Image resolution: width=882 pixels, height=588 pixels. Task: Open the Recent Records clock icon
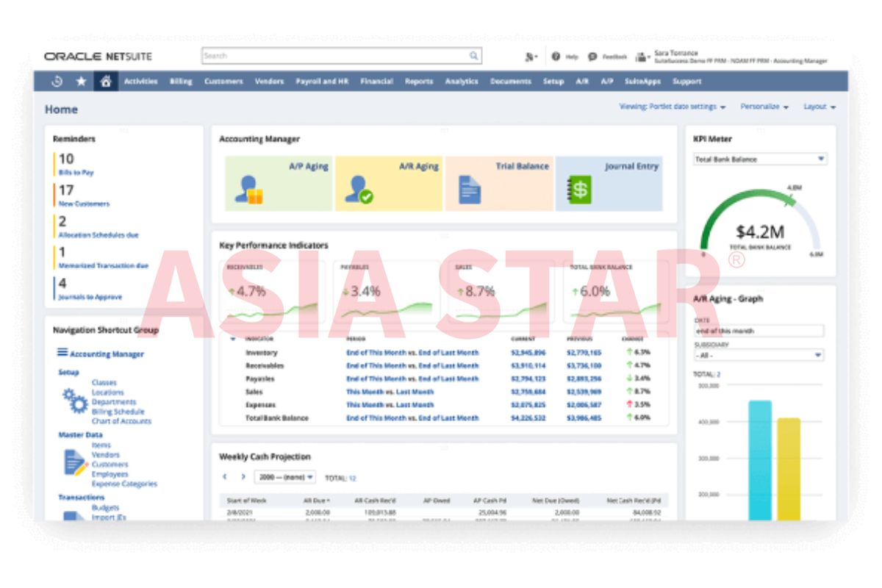pyautogui.click(x=57, y=82)
